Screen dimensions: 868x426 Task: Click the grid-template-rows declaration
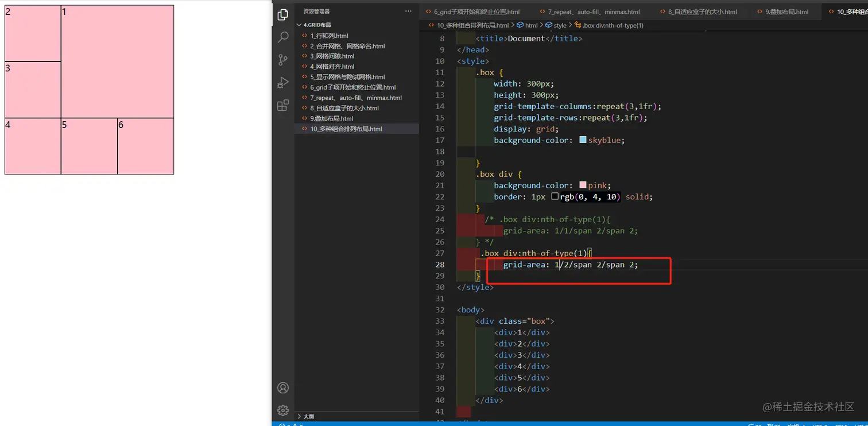571,118
